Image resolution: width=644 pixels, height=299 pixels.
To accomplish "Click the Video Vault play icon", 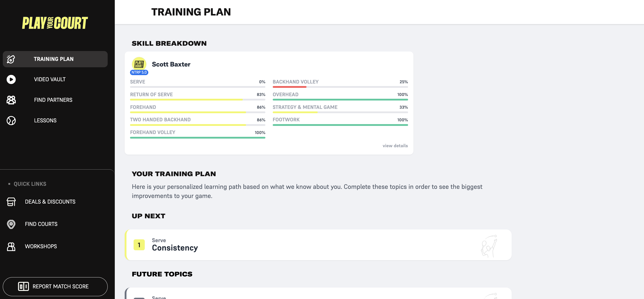I will click(11, 79).
